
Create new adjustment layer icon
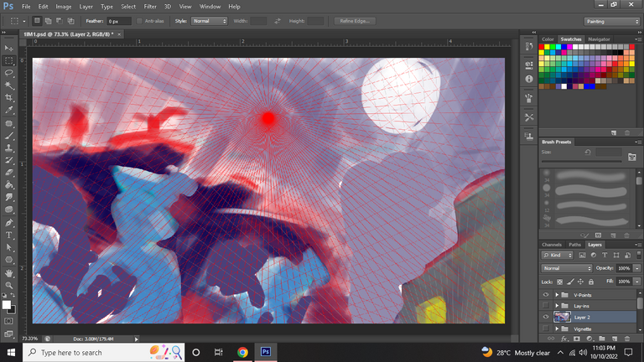(589, 339)
